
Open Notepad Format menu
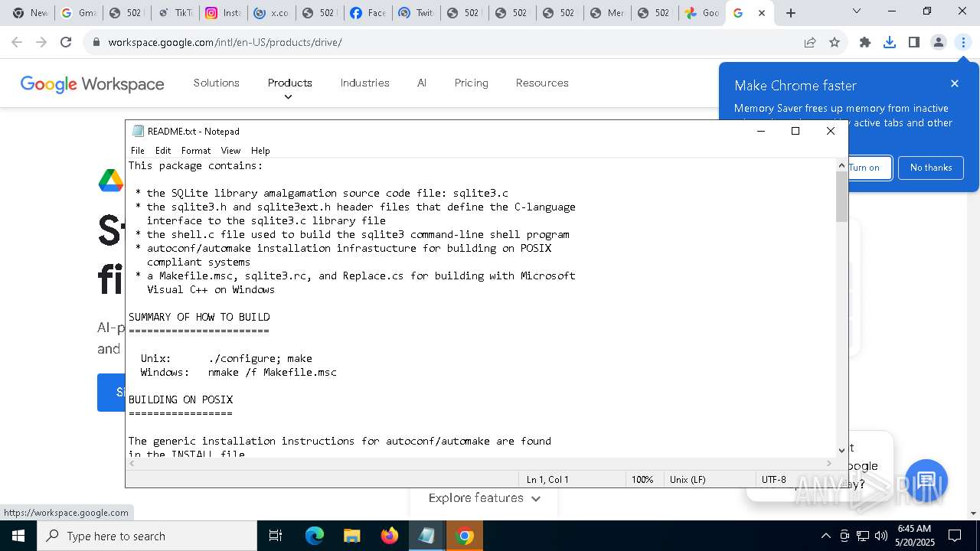pos(196,151)
